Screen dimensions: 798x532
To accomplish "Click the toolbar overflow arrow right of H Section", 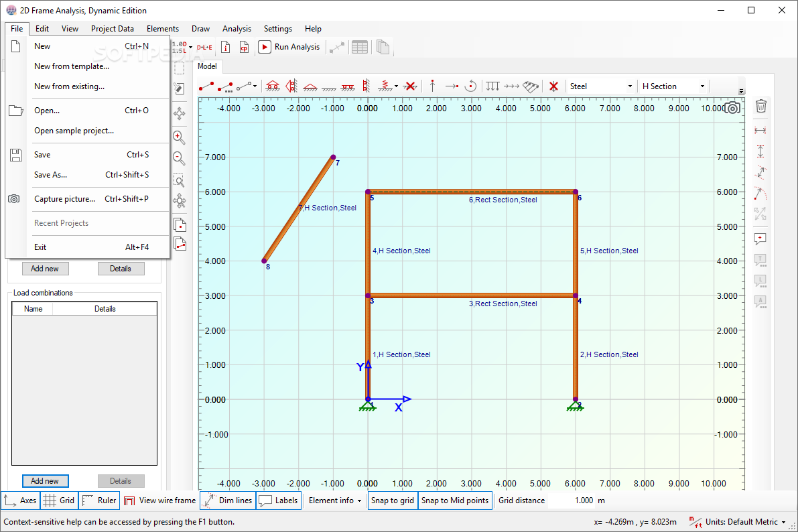I will coord(742,91).
